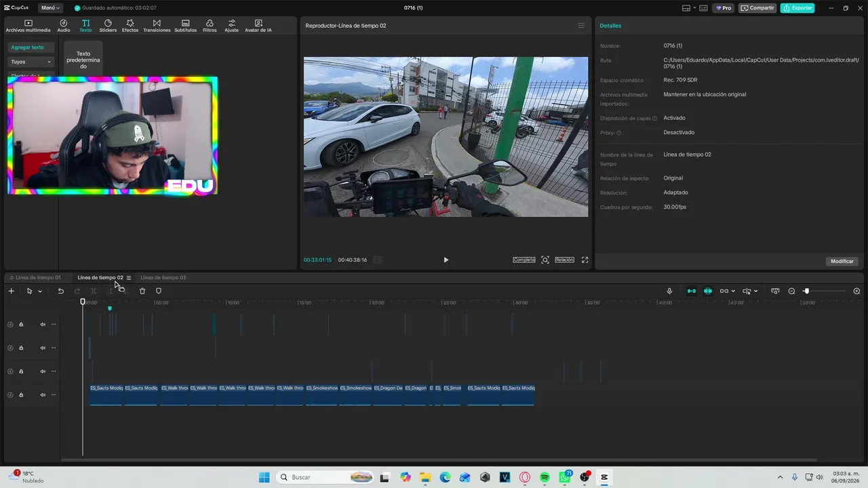Click the microphone record voiceover icon

(669, 291)
